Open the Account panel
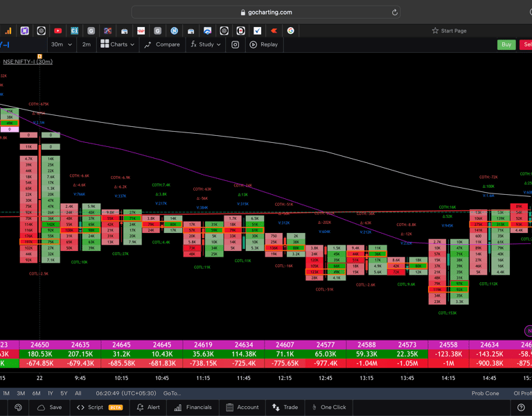 pos(242,407)
